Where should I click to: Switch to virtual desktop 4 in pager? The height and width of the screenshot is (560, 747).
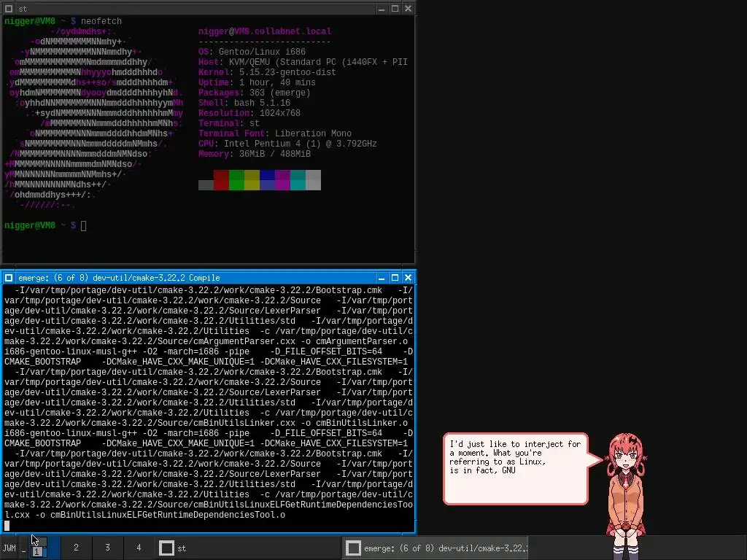[x=139, y=548]
